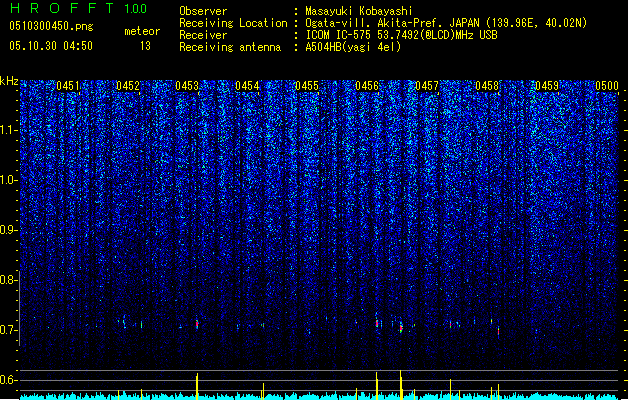Click the yellow spike below 0453 in bottom graph
The width and height of the screenshot is (629, 400).
click(197, 386)
